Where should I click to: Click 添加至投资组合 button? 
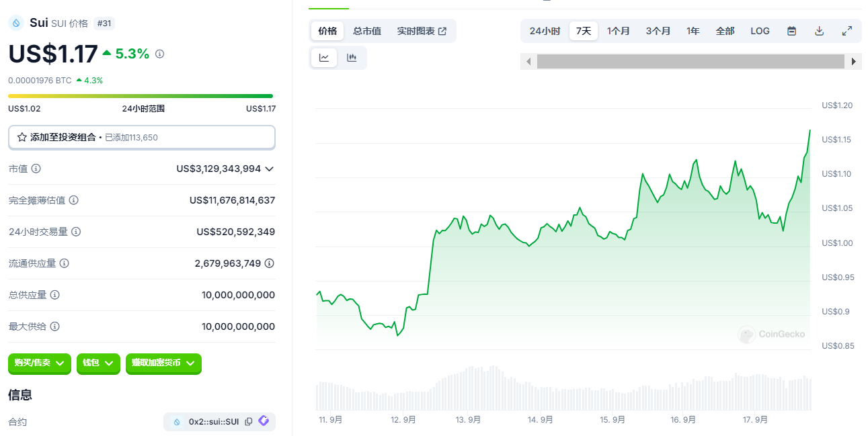click(x=141, y=137)
